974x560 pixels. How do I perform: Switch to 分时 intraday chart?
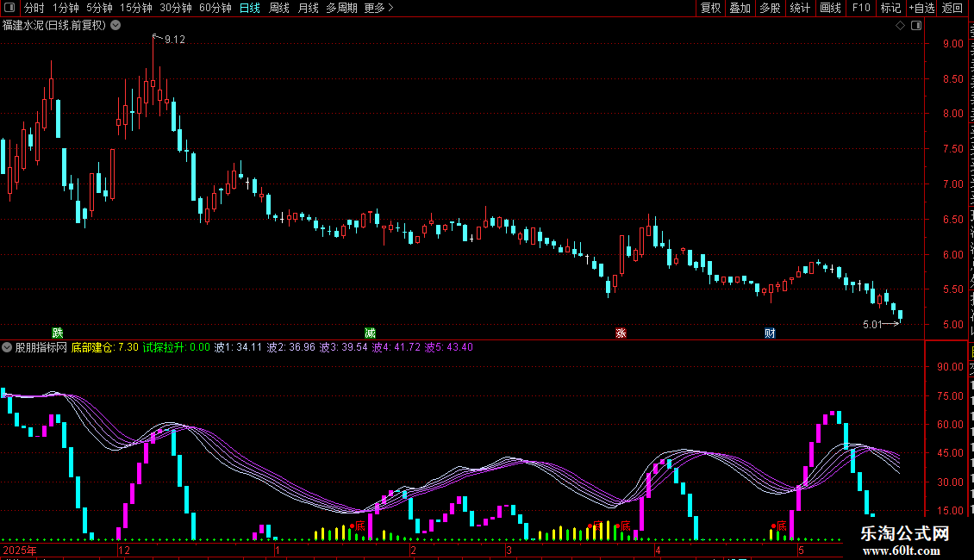[x=34, y=8]
